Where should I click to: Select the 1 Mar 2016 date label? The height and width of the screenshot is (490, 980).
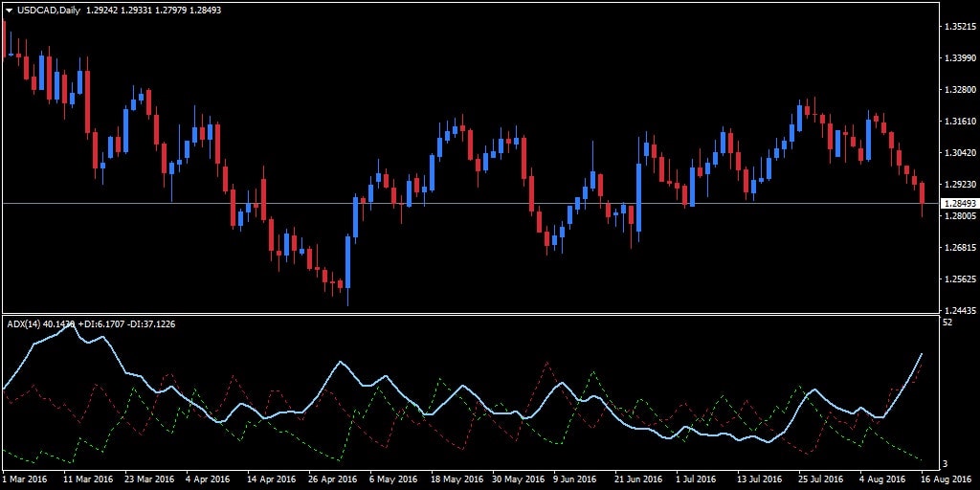click(24, 479)
